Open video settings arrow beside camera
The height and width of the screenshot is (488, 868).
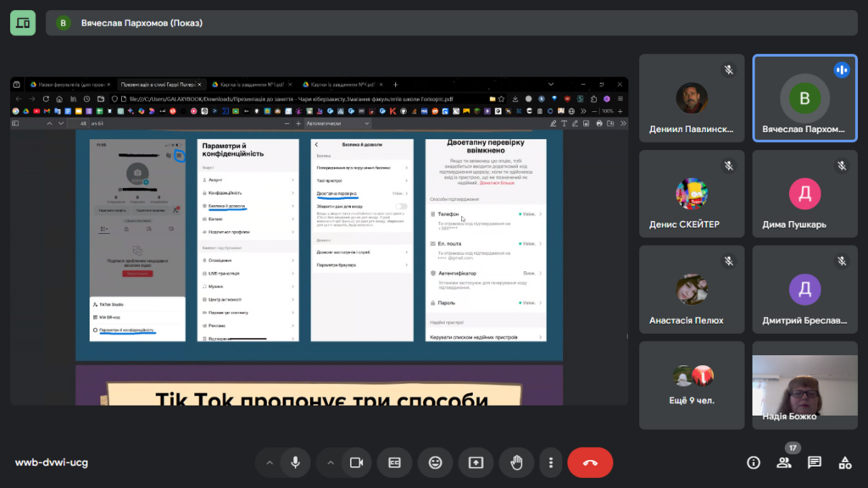point(331,463)
